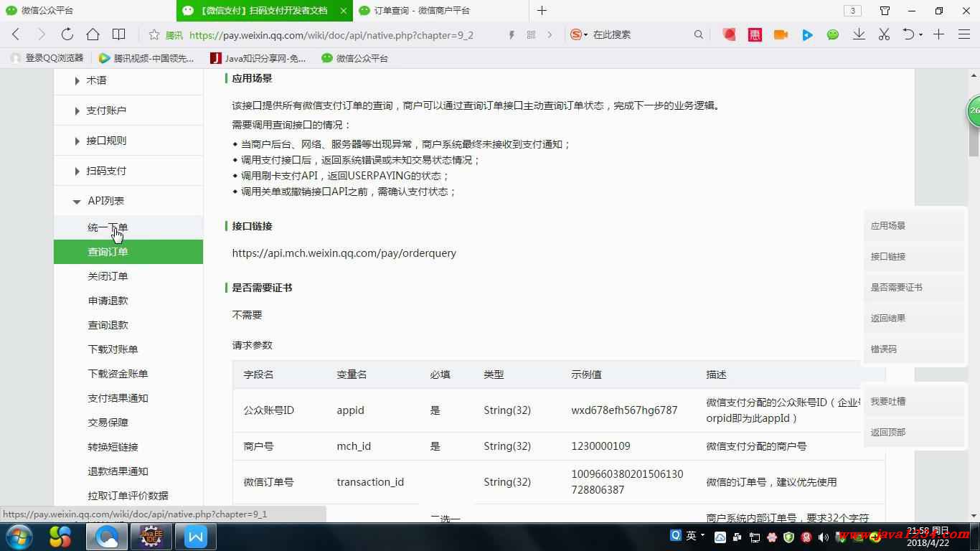Reload the page with the refresh icon
This screenshot has width=980, height=551.
coord(67,34)
